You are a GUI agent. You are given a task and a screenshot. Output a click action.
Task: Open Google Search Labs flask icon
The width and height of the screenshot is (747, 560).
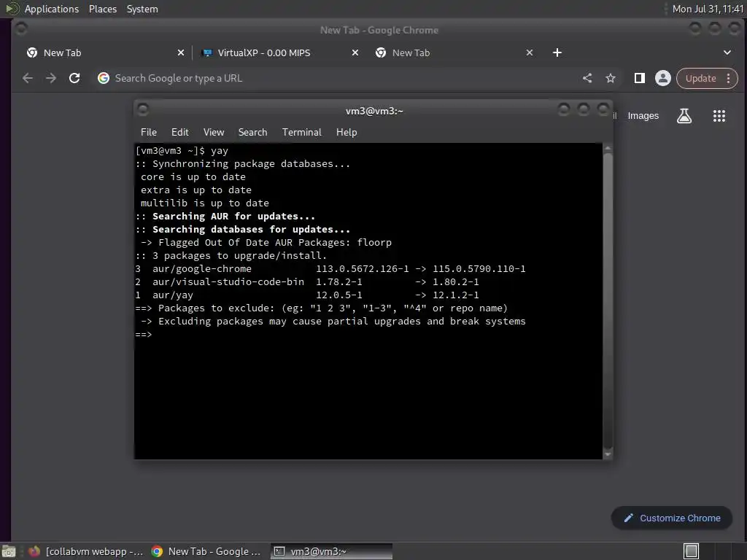(x=684, y=116)
